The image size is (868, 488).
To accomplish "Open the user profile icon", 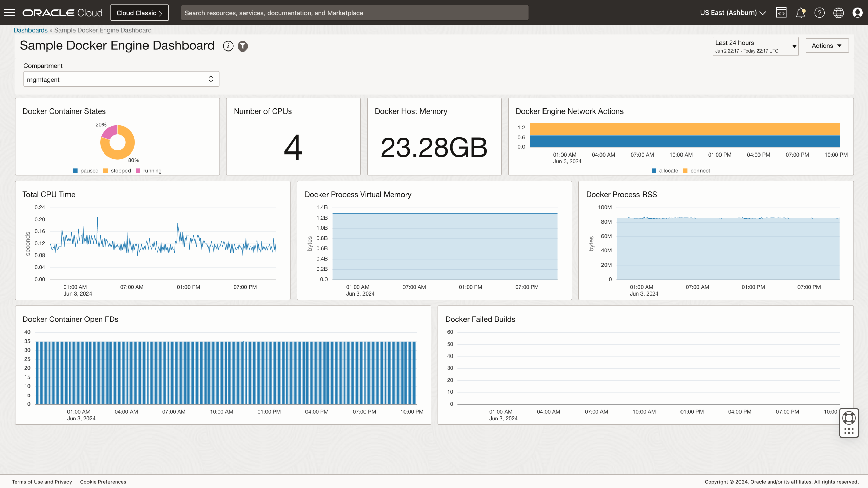I will [858, 13].
